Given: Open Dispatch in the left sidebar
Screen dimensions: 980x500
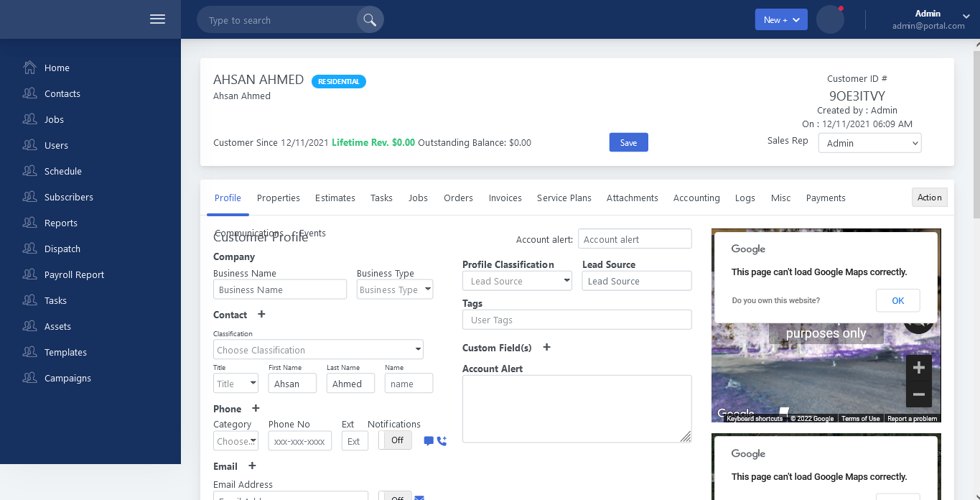Looking at the screenshot, I should (x=62, y=249).
